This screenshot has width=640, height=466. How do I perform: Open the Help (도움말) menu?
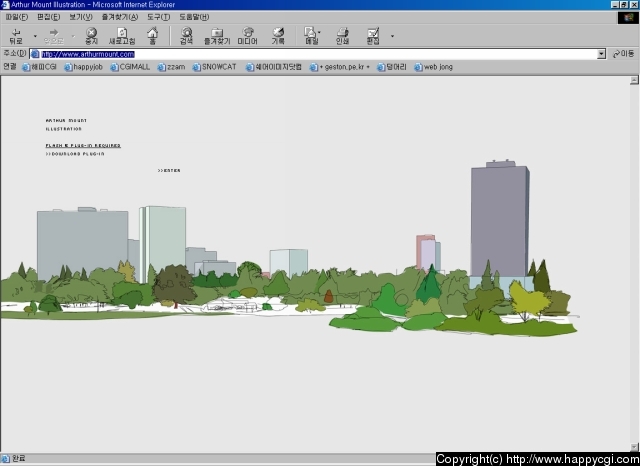pyautogui.click(x=194, y=17)
